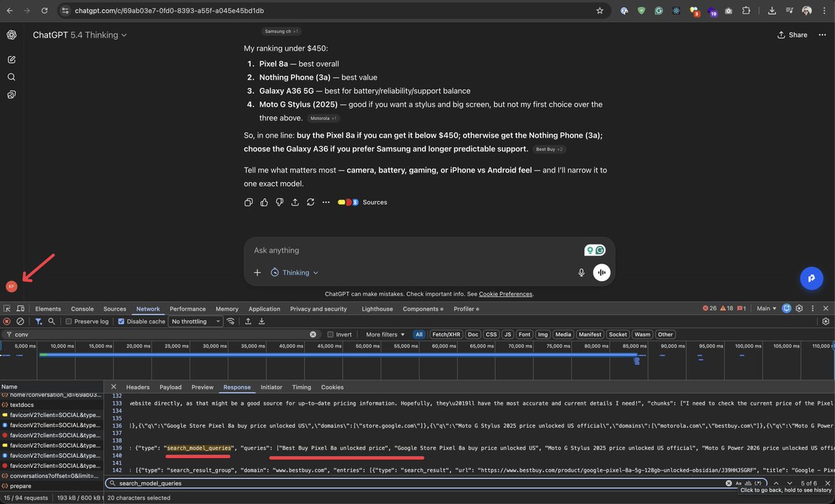Screen dimensions: 835x504
Task: Give the response a thumbs up
Action: coord(264,202)
